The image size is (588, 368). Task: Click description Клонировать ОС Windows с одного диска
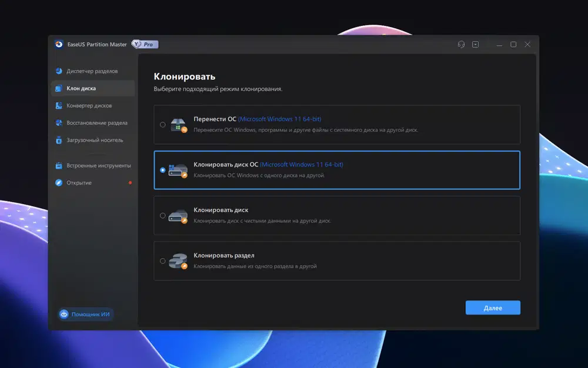tap(259, 175)
